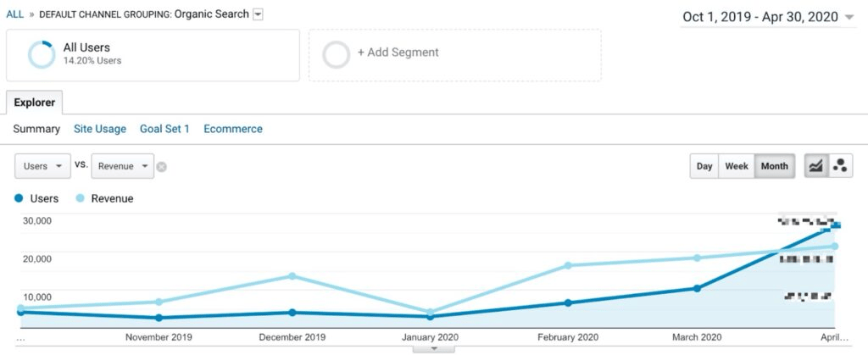Click the All Users segment donut icon
868x355 pixels.
coord(42,55)
